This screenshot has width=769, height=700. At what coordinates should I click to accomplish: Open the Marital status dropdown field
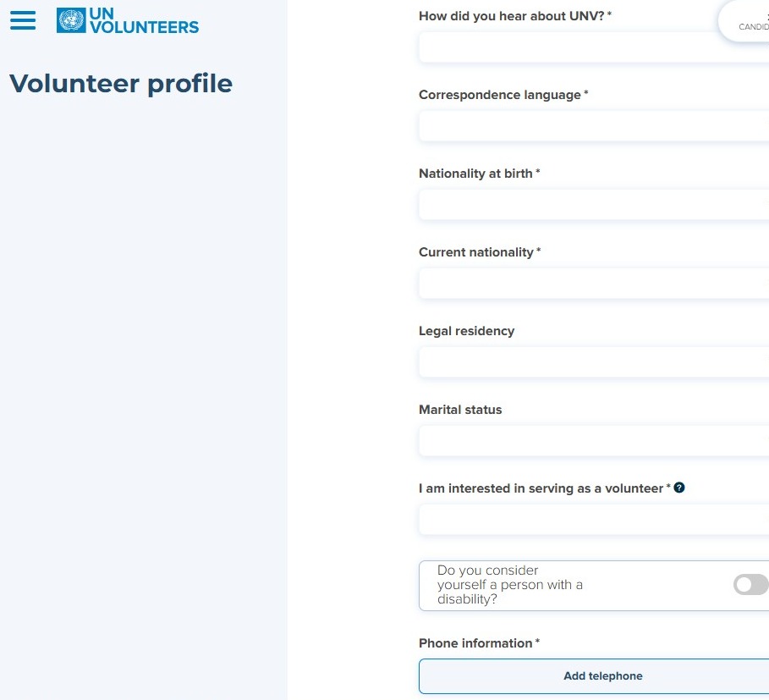tap(593, 441)
